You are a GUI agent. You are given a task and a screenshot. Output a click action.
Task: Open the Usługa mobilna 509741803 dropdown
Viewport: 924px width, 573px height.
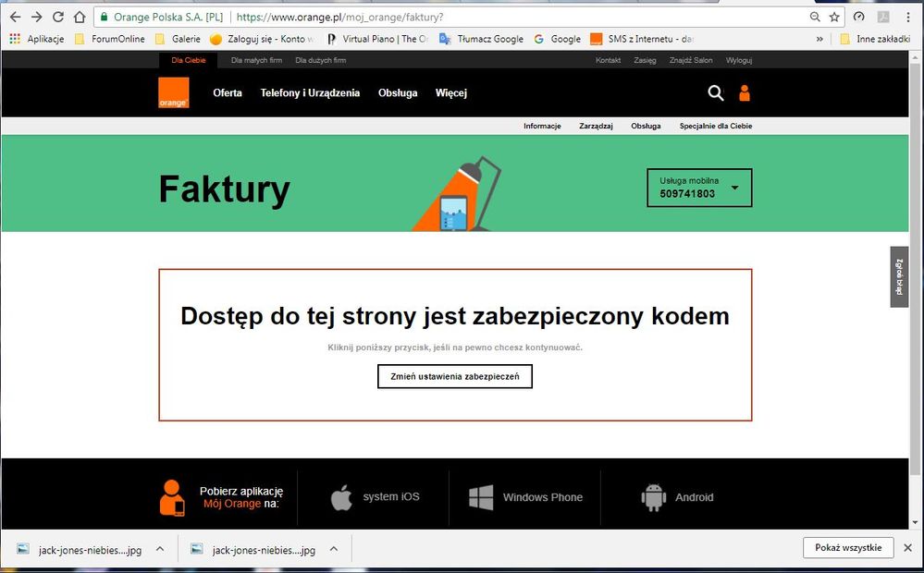698,188
